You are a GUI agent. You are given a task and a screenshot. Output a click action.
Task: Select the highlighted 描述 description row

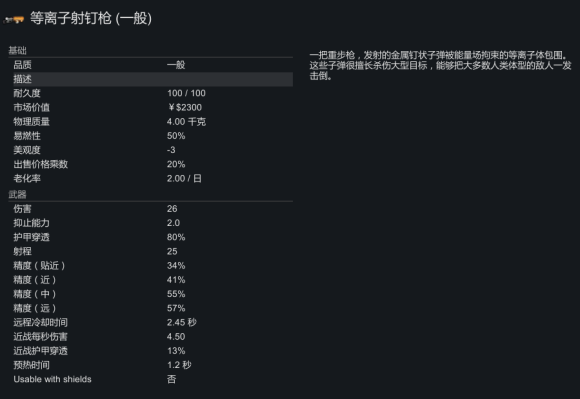pyautogui.click(x=151, y=79)
